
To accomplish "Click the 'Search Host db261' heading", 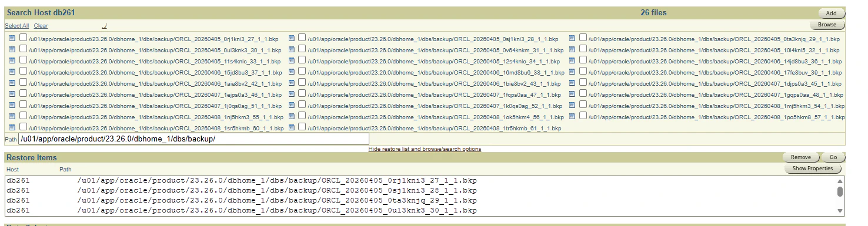I will (41, 12).
